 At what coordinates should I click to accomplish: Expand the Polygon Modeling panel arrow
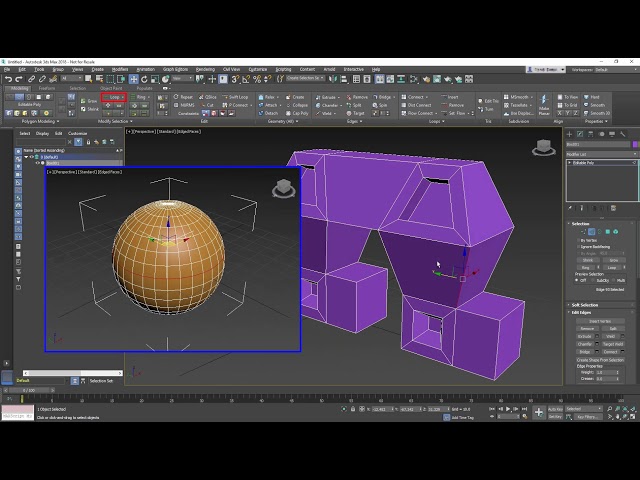58,122
